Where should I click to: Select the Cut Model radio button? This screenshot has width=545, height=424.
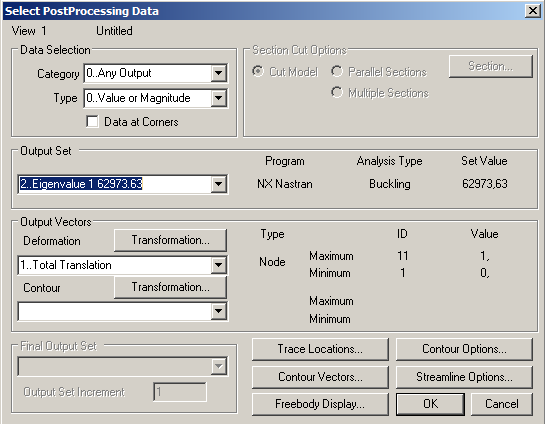(258, 71)
